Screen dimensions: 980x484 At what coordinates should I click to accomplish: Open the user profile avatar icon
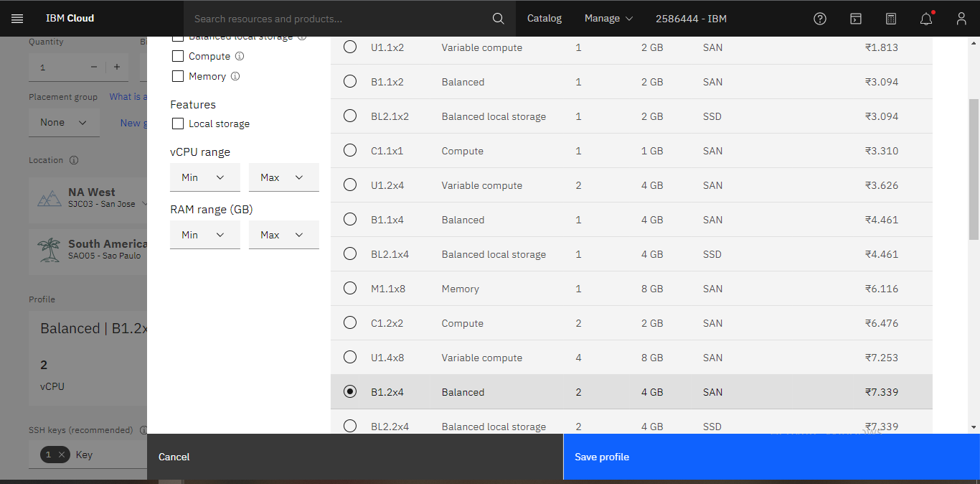pos(961,19)
